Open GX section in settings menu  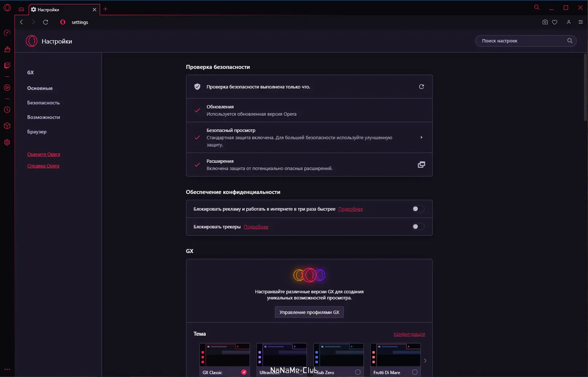[30, 72]
